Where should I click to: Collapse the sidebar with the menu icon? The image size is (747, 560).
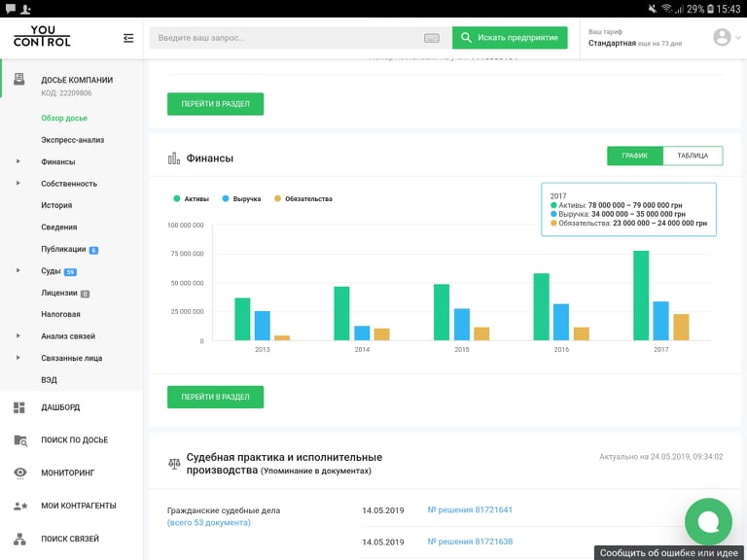tap(128, 38)
